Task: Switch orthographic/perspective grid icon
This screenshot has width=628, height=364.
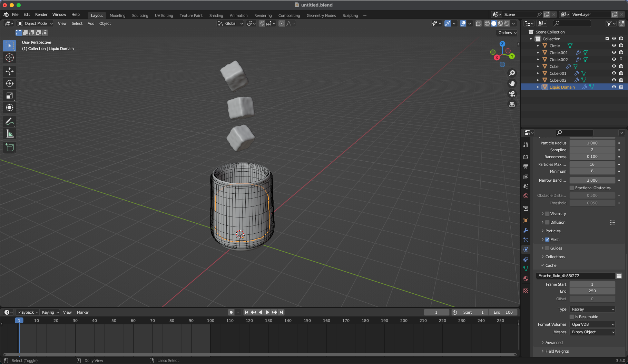Action: coord(512,104)
